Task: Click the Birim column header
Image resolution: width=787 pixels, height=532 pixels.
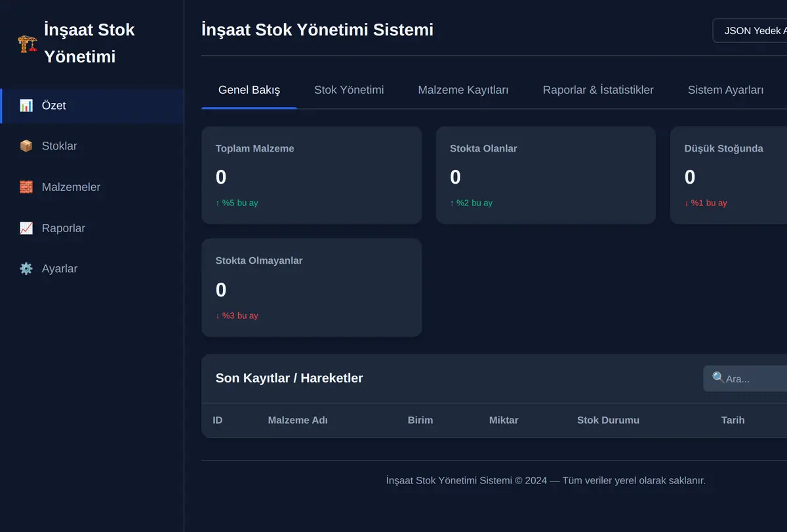Action: pos(420,420)
